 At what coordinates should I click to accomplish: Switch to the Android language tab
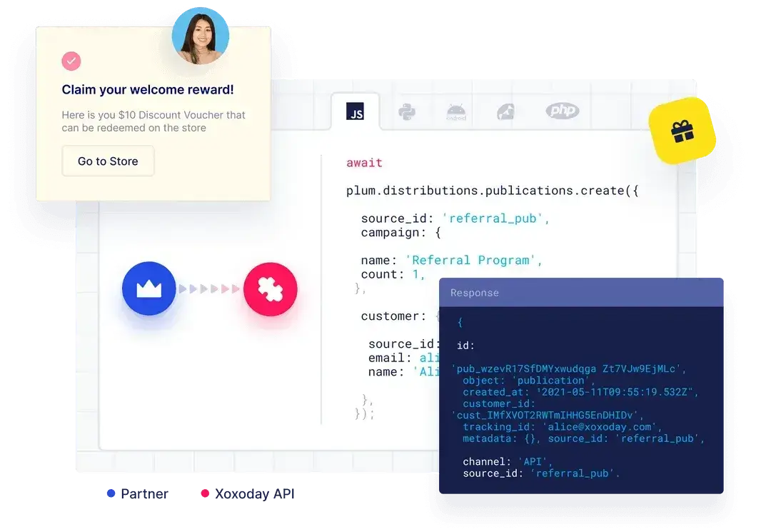[x=455, y=112]
